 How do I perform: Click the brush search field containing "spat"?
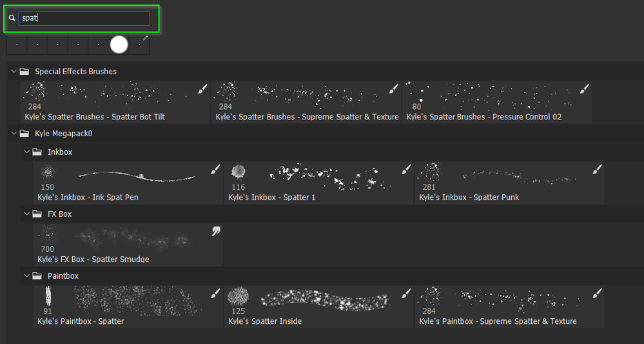84,19
